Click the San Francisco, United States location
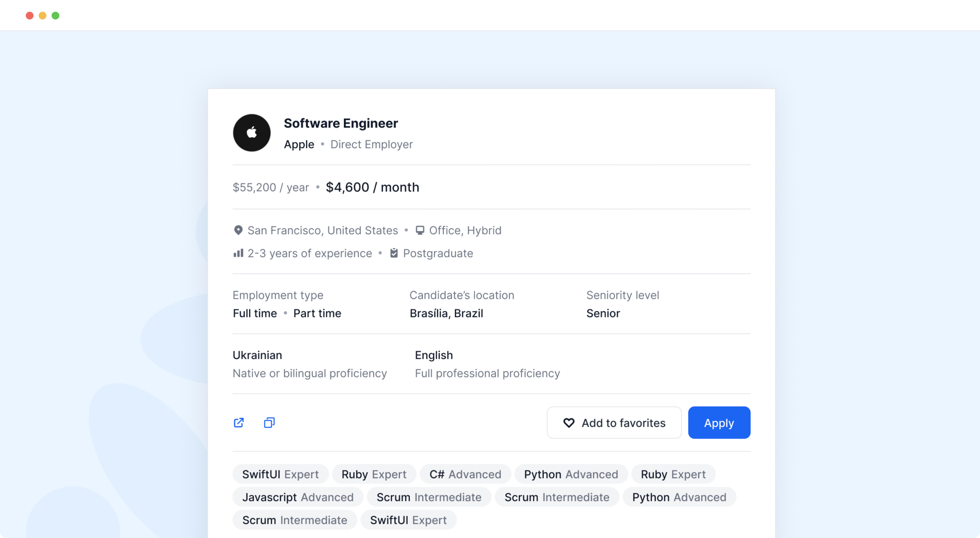Image resolution: width=980 pixels, height=538 pixels. pyautogui.click(x=322, y=230)
